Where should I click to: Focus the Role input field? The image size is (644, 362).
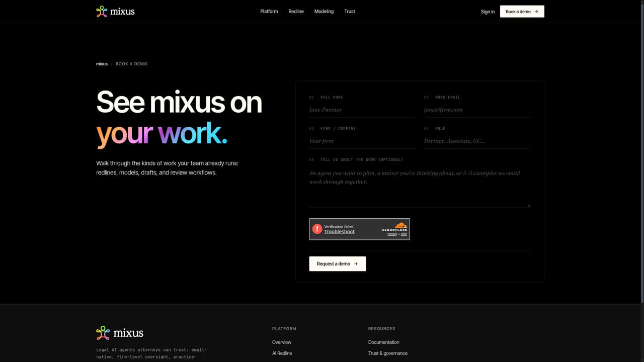(477, 141)
